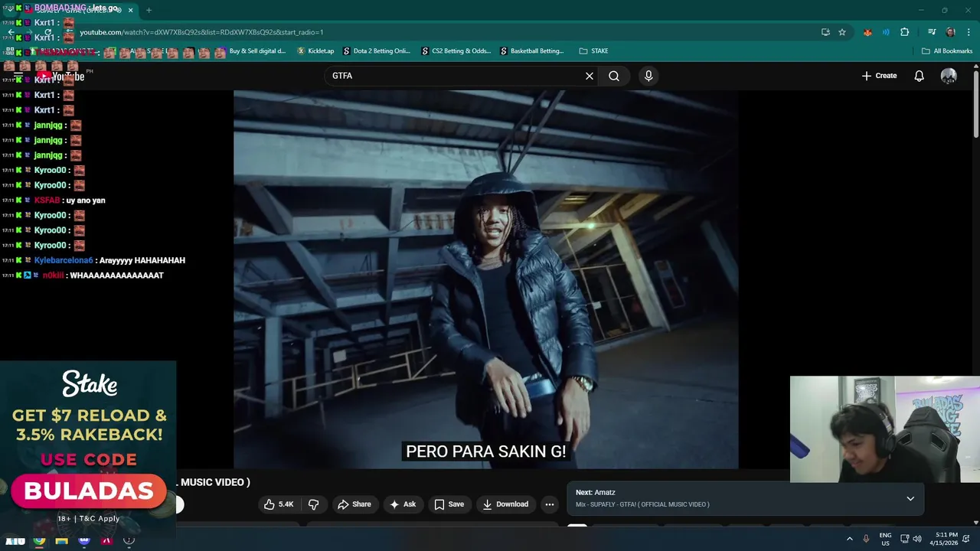
Task: Click the YouTube address bar URL
Action: point(201,32)
